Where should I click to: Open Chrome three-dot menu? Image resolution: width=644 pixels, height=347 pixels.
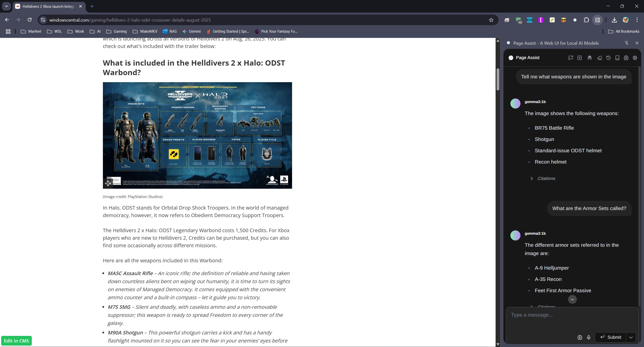click(x=637, y=20)
